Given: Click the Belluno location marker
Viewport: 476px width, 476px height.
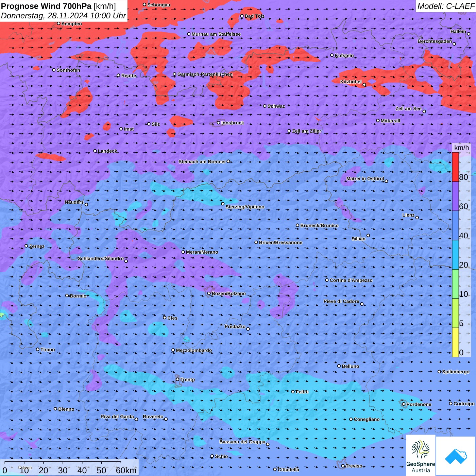Looking at the screenshot, I should (x=339, y=366).
